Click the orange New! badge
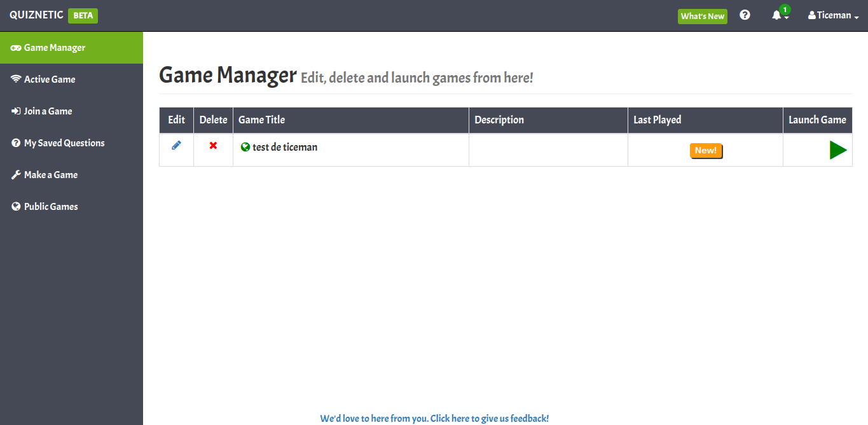 click(x=706, y=151)
